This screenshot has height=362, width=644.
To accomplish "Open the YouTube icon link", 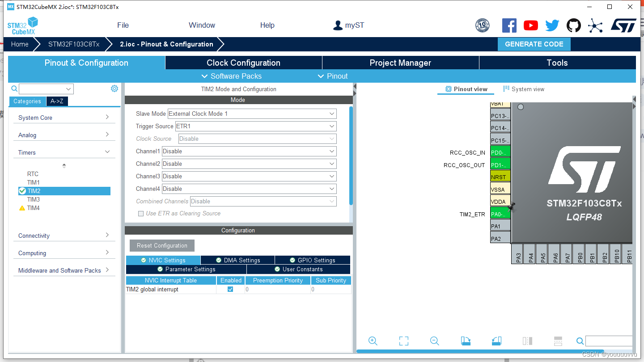I will tap(531, 25).
